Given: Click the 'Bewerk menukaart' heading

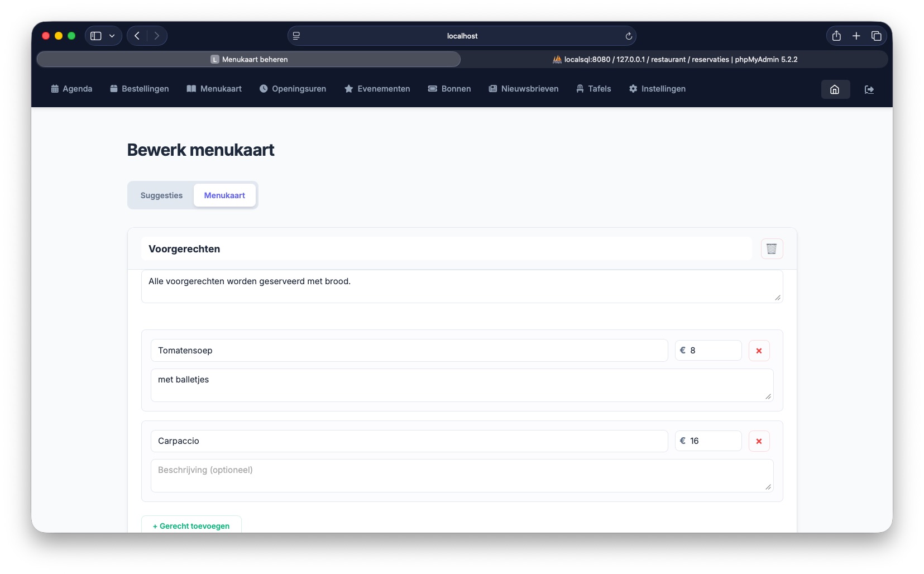Looking at the screenshot, I should [201, 150].
